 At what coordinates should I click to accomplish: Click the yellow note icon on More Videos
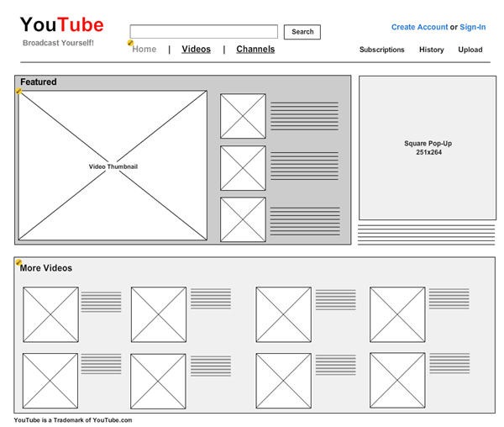(18, 263)
